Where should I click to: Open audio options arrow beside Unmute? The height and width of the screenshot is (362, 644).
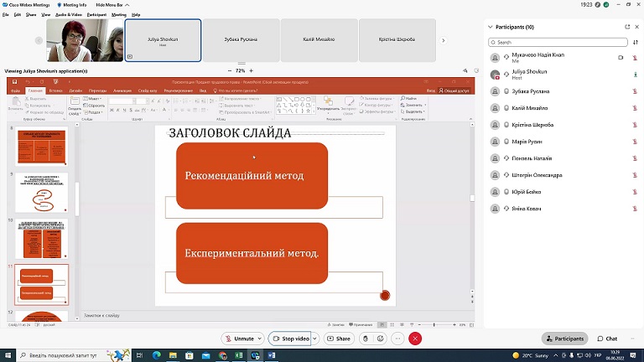(x=260, y=339)
